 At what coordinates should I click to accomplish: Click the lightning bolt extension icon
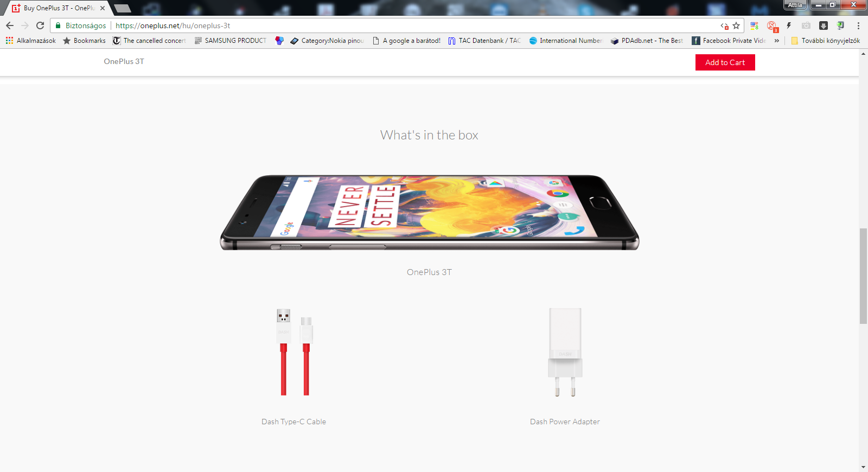click(789, 25)
